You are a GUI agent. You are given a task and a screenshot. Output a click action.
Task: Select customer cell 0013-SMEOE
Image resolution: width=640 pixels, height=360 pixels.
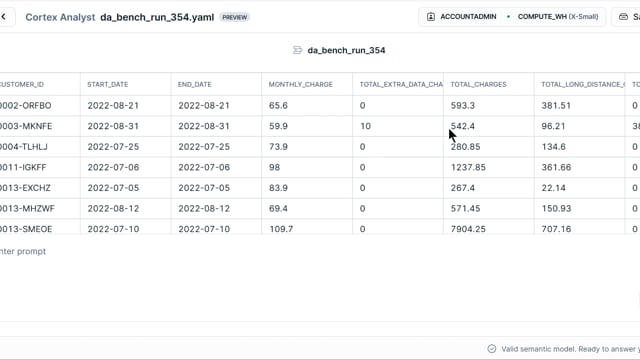26,229
